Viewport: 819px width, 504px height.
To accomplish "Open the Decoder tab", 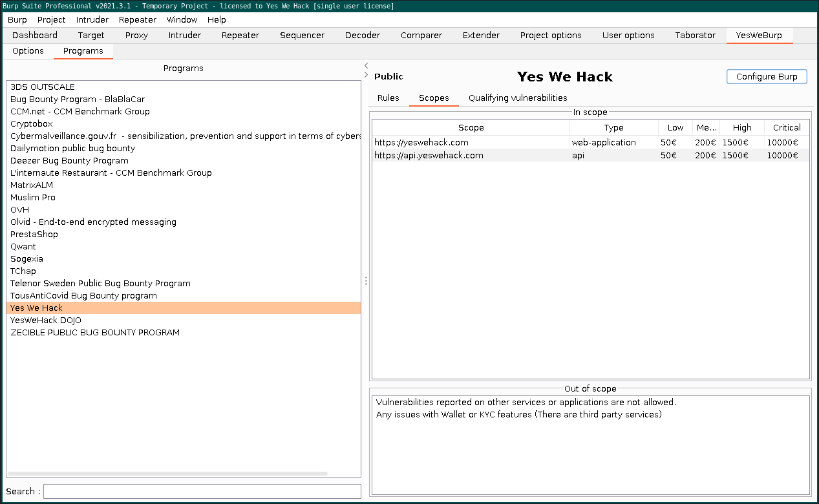I will [x=363, y=36].
